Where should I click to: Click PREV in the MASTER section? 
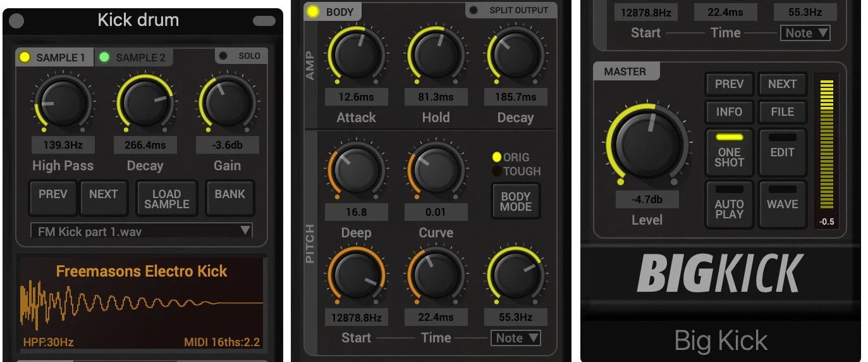(x=729, y=84)
